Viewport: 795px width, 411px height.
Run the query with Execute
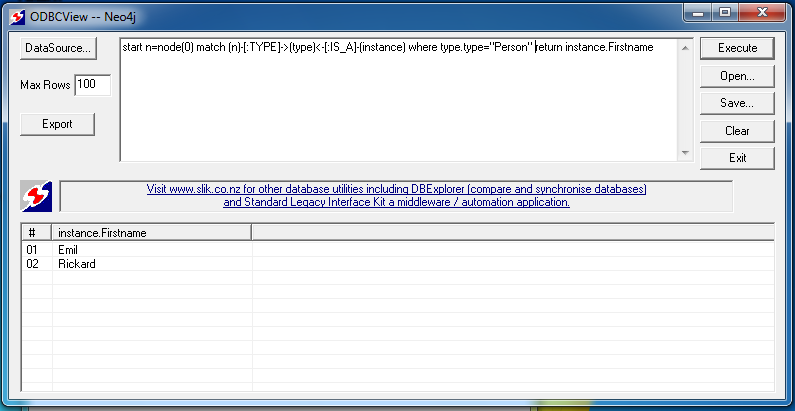click(737, 48)
